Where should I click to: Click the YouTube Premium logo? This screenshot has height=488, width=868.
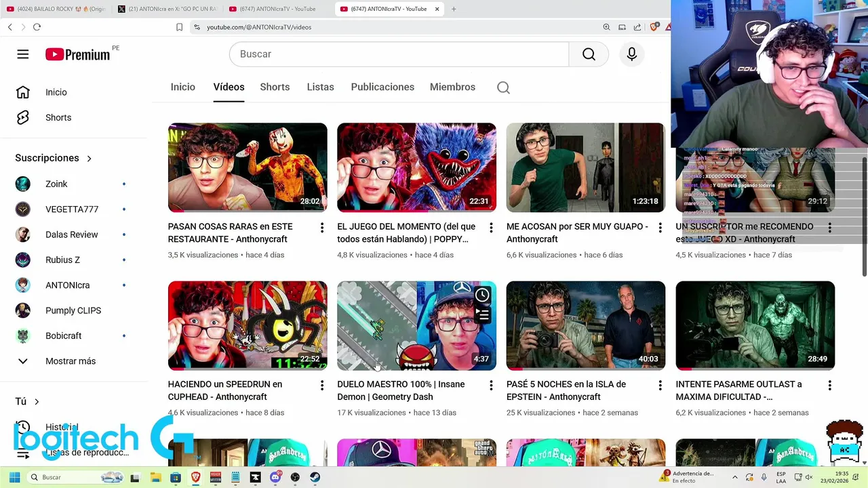(x=78, y=55)
